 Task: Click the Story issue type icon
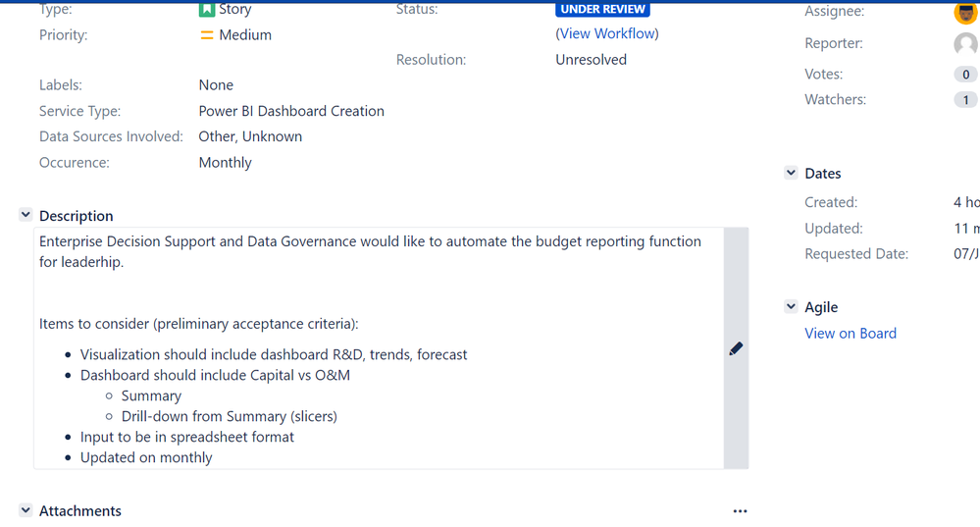tap(207, 10)
